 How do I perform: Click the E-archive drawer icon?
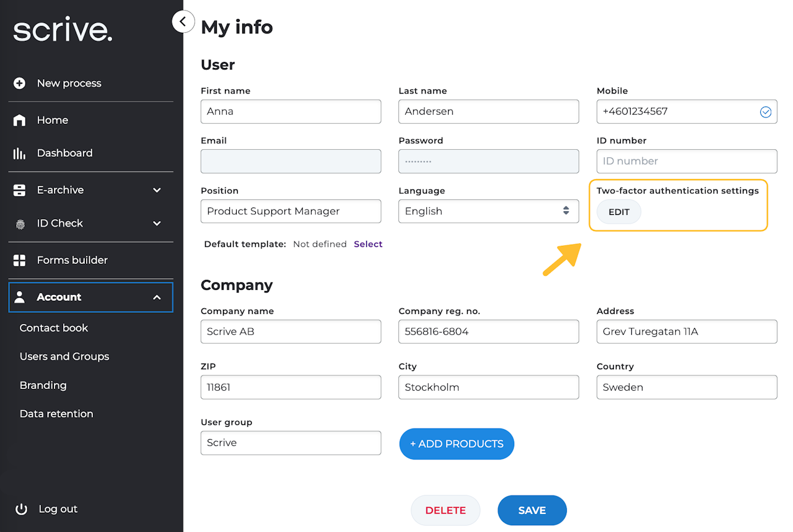pyautogui.click(x=20, y=190)
